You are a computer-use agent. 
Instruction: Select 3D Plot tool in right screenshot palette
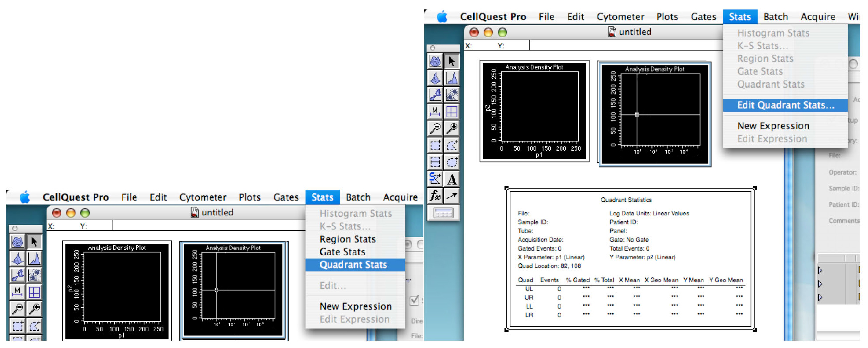[435, 78]
